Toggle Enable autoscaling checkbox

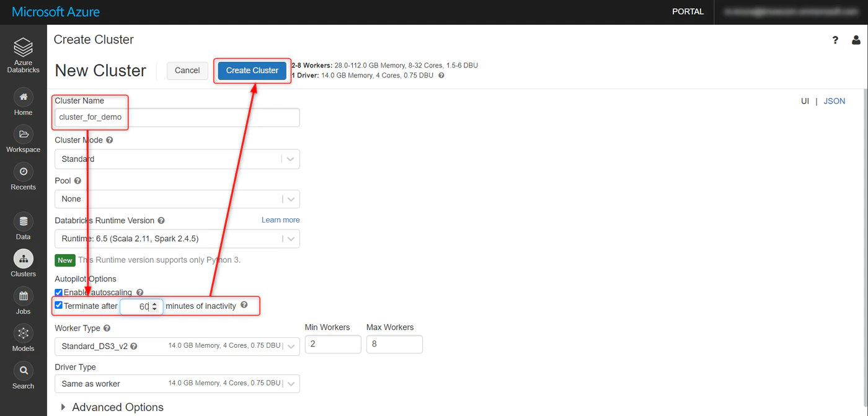tap(58, 293)
